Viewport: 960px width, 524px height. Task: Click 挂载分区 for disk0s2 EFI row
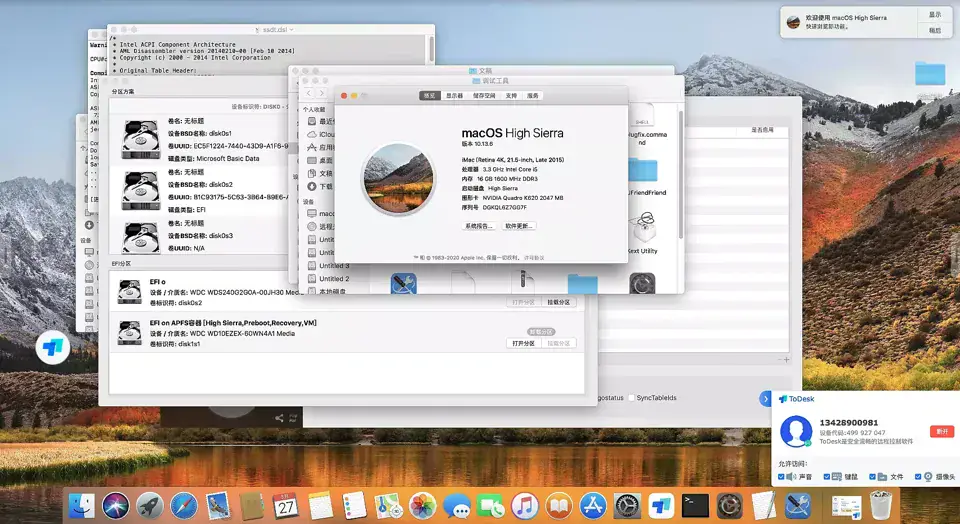558,302
